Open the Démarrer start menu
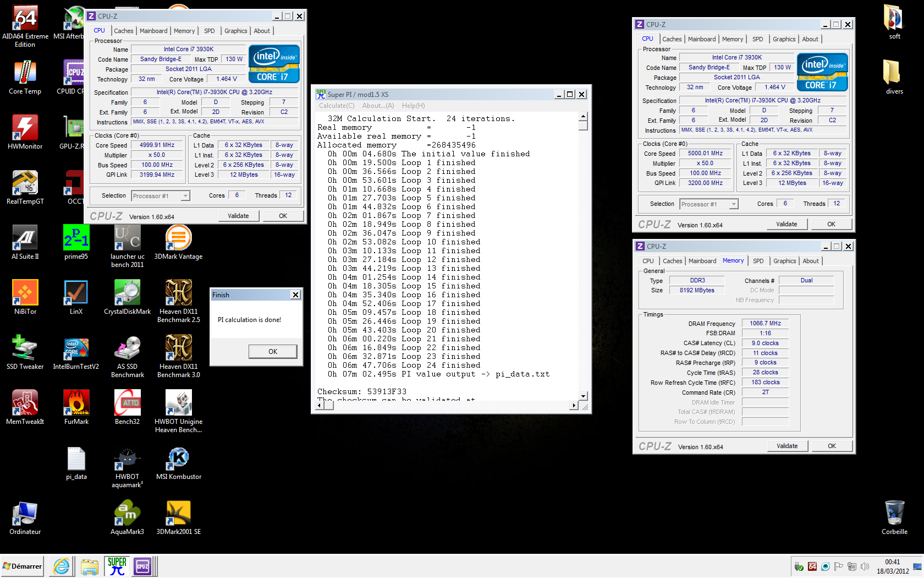This screenshot has height=578, width=924. click(x=23, y=566)
